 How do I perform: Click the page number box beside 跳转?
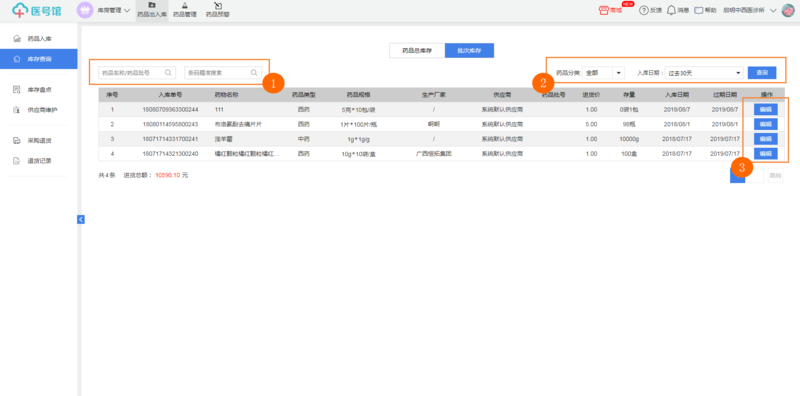click(757, 176)
